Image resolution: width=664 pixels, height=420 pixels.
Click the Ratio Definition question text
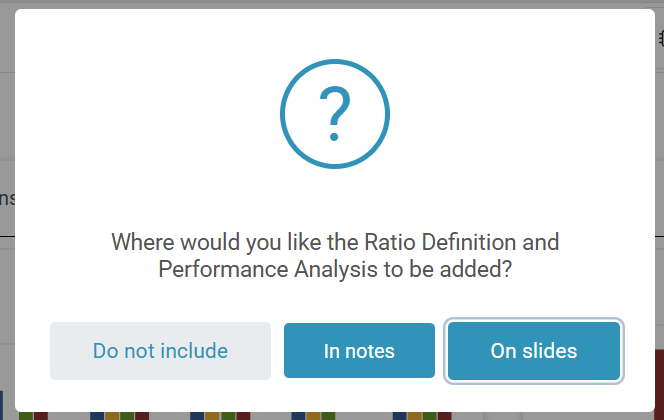335,256
